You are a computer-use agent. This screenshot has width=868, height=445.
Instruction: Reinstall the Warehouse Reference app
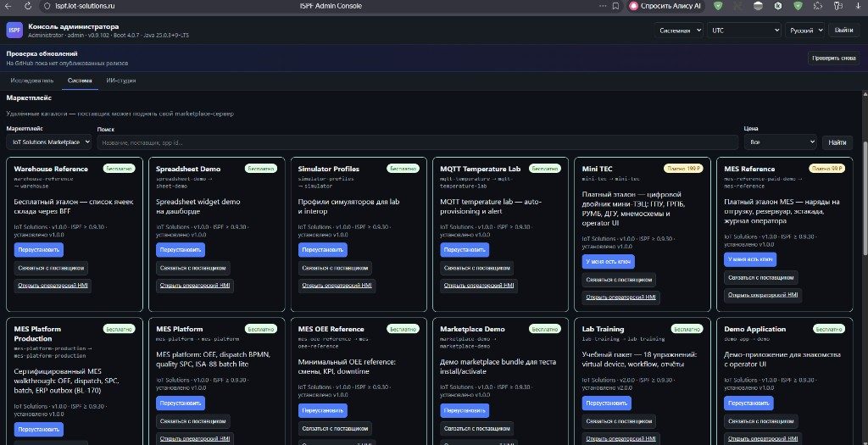[39, 249]
